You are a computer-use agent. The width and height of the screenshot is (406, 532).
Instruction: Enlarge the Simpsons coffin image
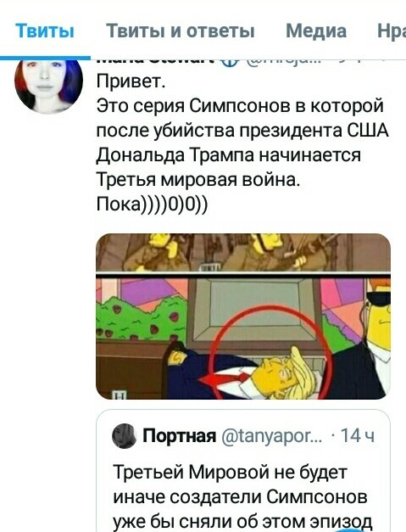pyautogui.click(x=243, y=316)
